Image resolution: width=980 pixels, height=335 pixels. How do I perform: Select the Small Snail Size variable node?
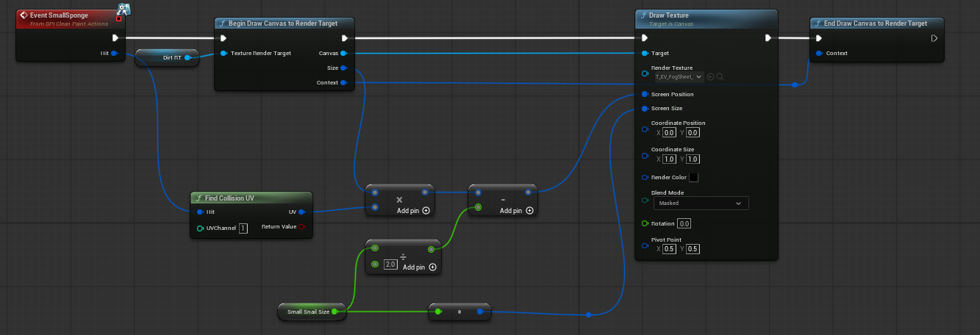pos(312,311)
